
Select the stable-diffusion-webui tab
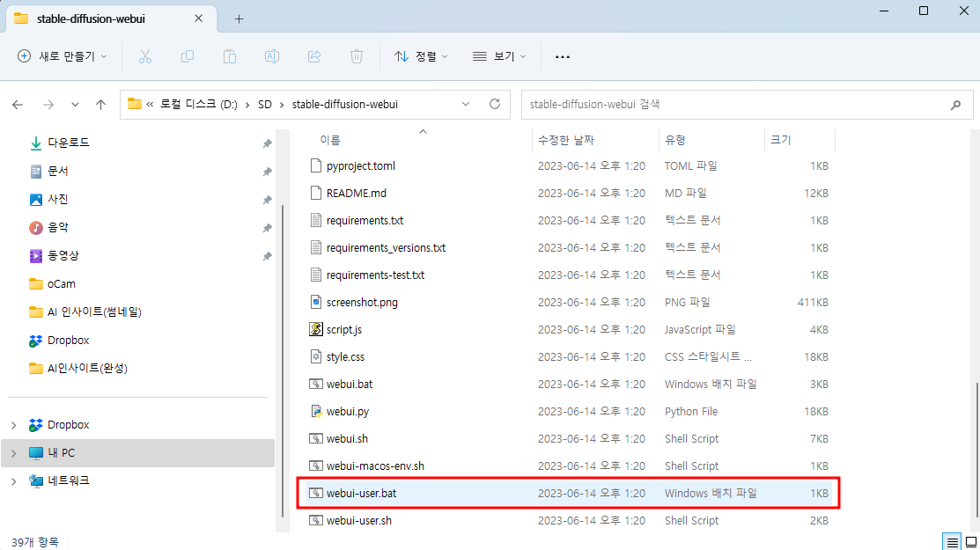click(113, 18)
